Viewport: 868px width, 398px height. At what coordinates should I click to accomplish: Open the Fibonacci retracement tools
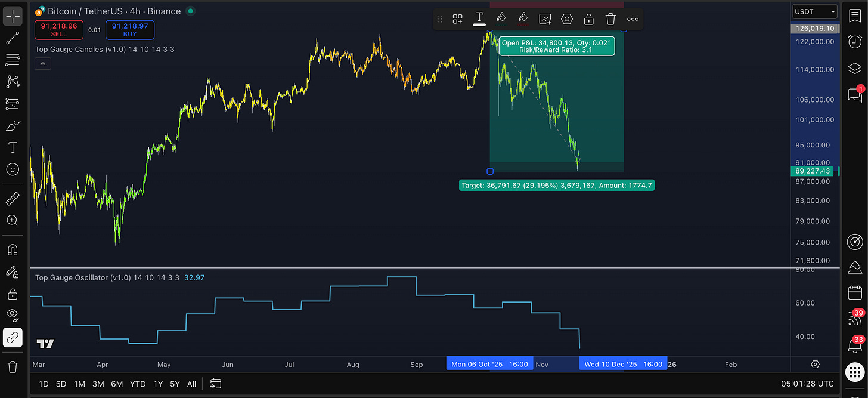13,60
